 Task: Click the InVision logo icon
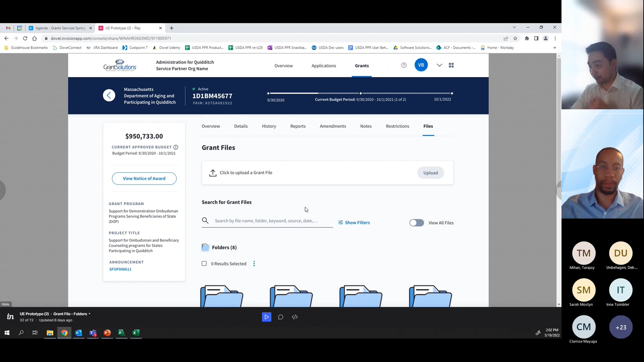10,317
